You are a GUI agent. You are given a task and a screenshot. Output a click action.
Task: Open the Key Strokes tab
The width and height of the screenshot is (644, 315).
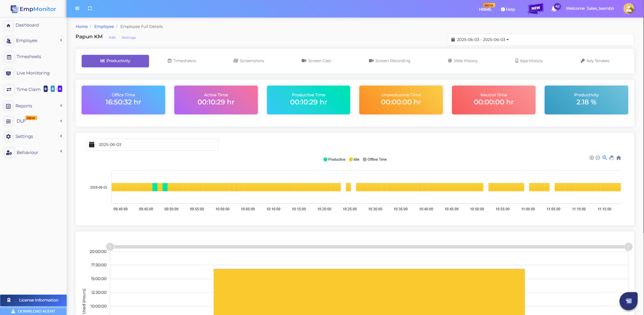tap(595, 61)
